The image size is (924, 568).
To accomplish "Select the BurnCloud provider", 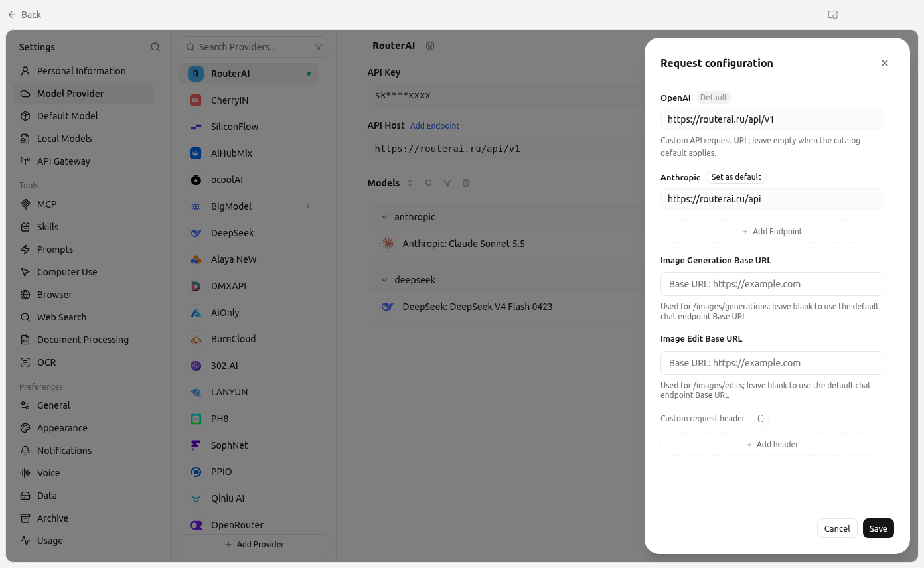I will 249,339.
